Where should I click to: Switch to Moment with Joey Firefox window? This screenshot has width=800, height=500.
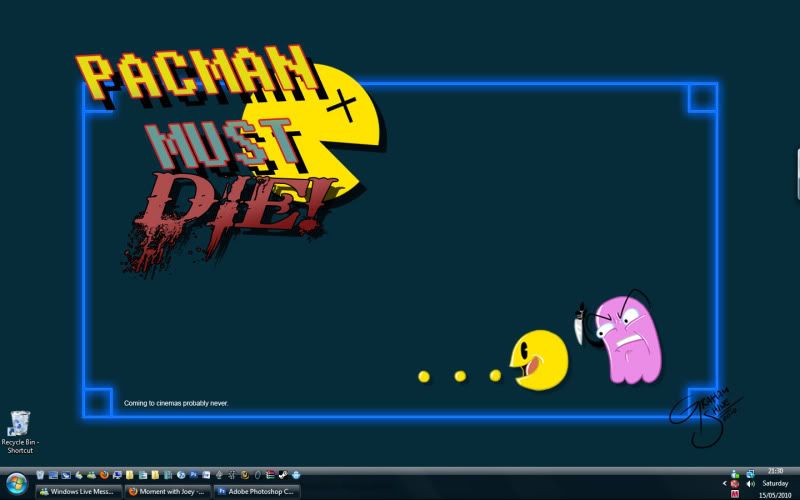tap(168, 492)
